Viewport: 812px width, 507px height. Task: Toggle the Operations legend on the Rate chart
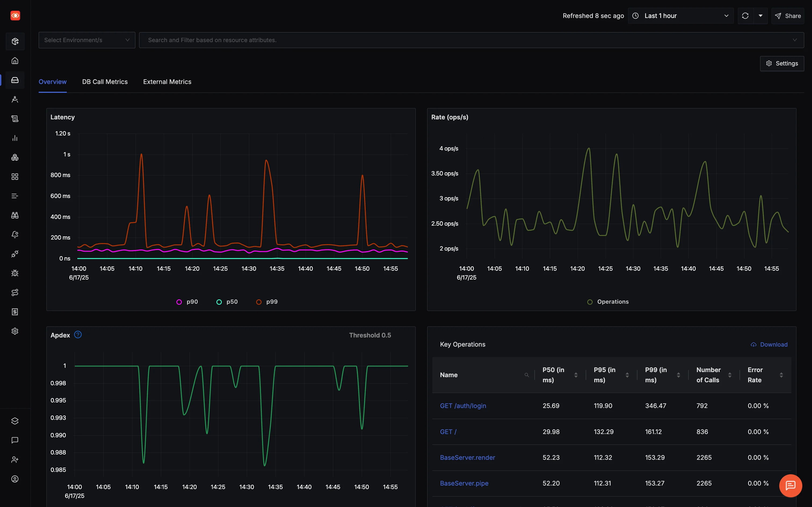pos(608,302)
